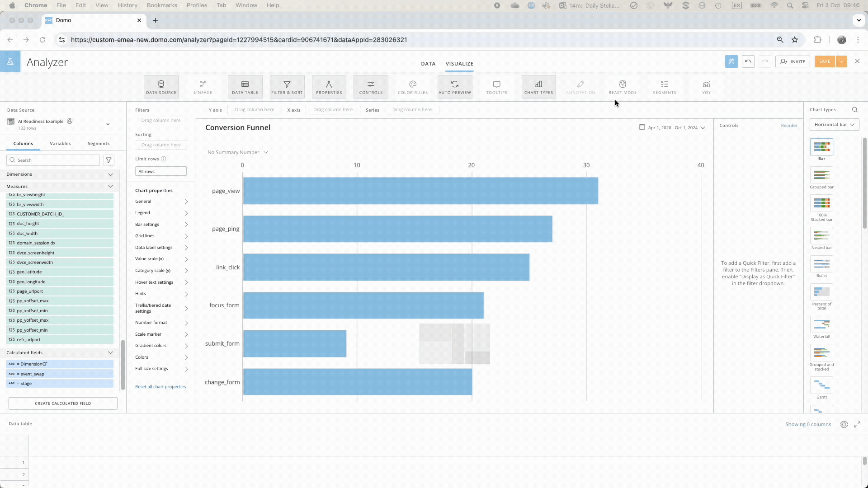This screenshot has height=488, width=868.
Task: Switch to the DATA tab
Action: (428, 64)
